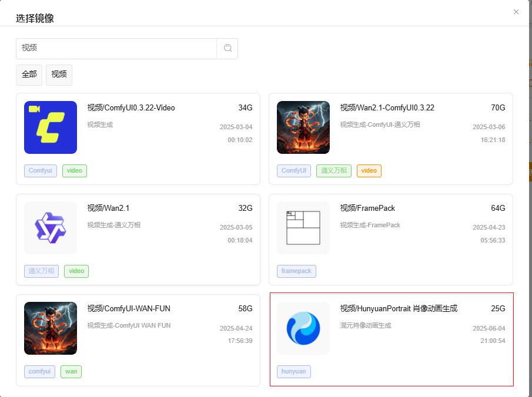Viewport: 532px width, 397px height.
Task: Click the 05:56:33 time
Action: [493, 240]
